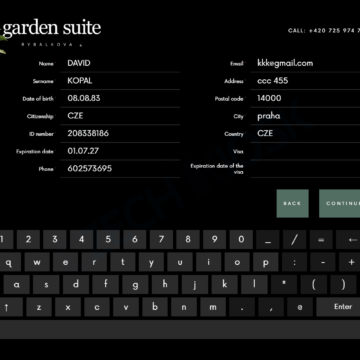Image resolution: width=360 pixels, height=360 pixels.
Task: Tap the comma key
Action: click(271, 307)
